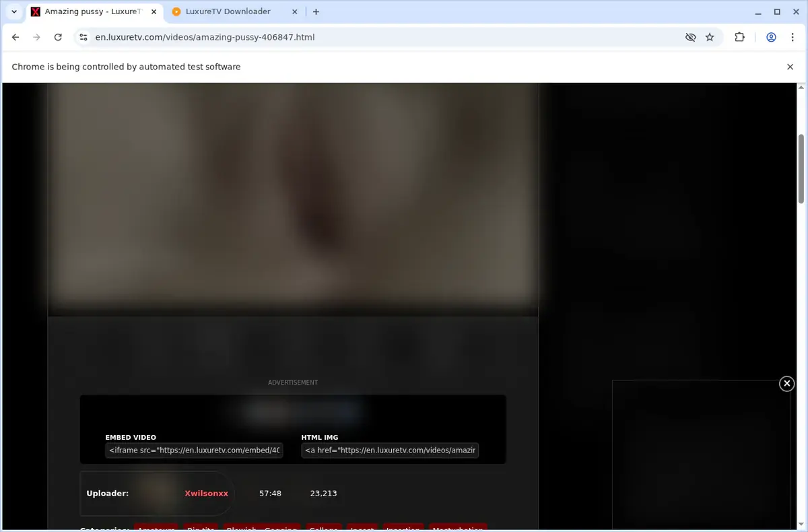Screen dimensions: 808x532
Task: Click the ADVERTISEMENT label
Action: pyautogui.click(x=293, y=383)
